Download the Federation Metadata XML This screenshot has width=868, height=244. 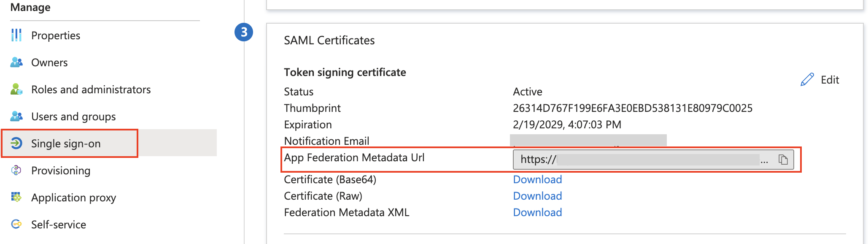click(x=537, y=212)
